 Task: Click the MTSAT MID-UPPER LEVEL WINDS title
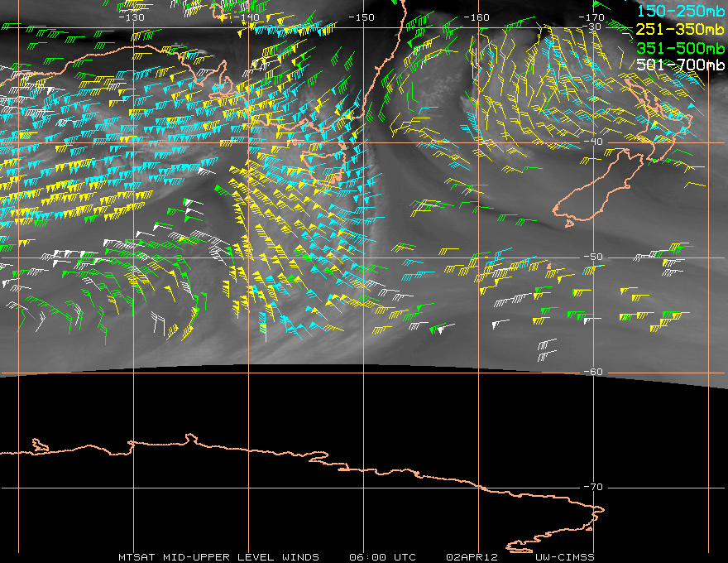pyautogui.click(x=218, y=557)
